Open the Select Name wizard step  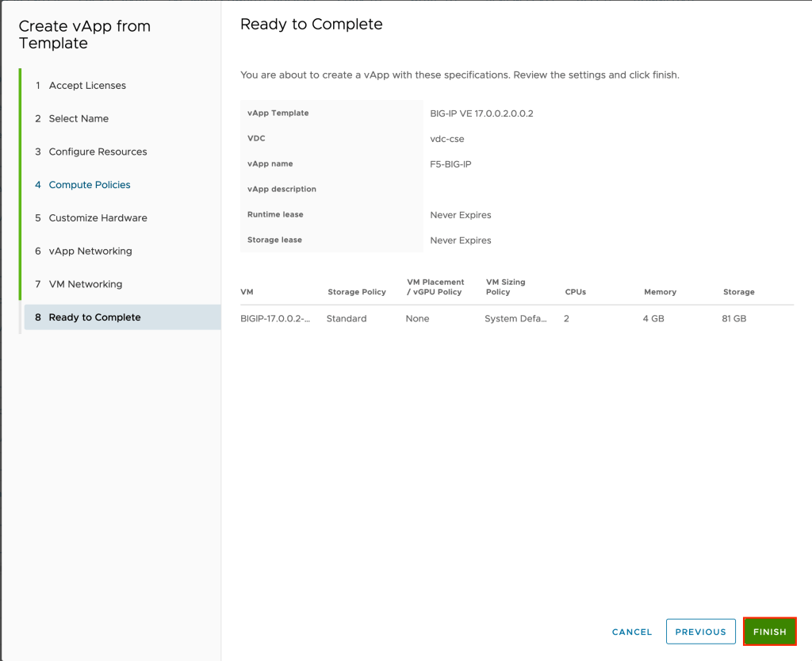pyautogui.click(x=79, y=119)
